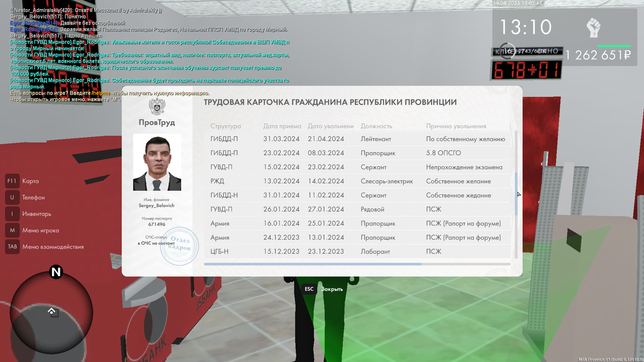Click the Должность column header
Viewport: 644px width, 362px height.
[376, 126]
